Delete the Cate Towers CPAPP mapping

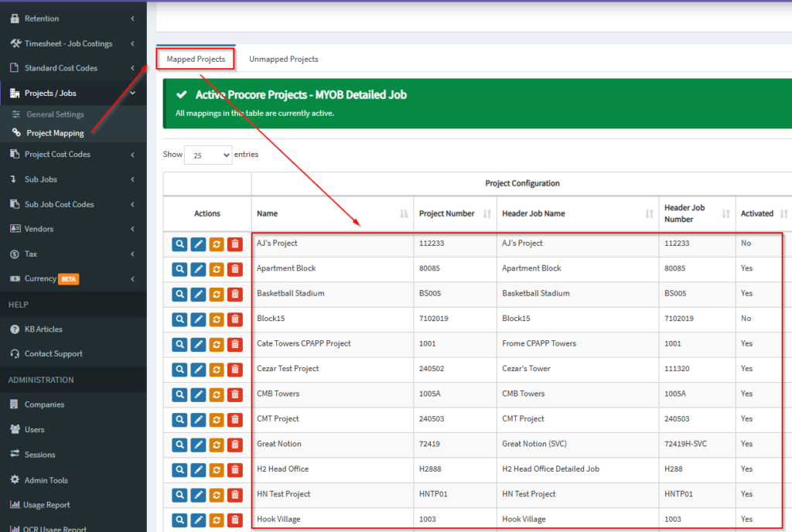pyautogui.click(x=235, y=345)
